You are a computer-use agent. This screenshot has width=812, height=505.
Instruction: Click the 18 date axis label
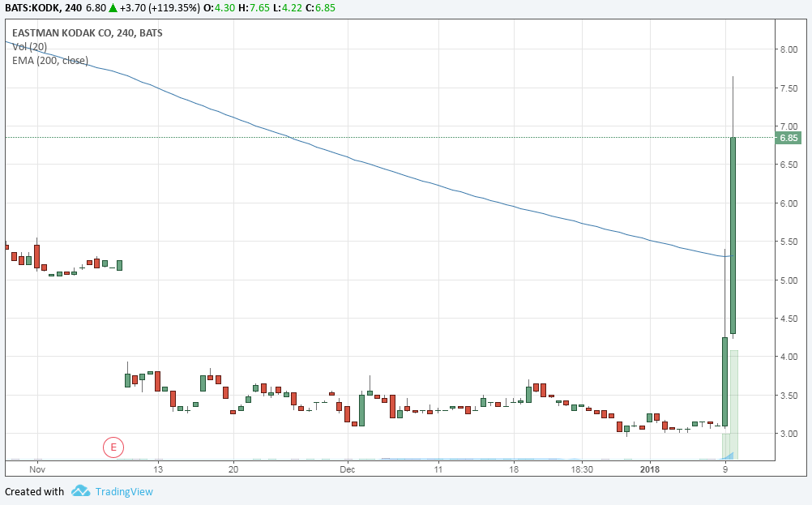coord(514,470)
